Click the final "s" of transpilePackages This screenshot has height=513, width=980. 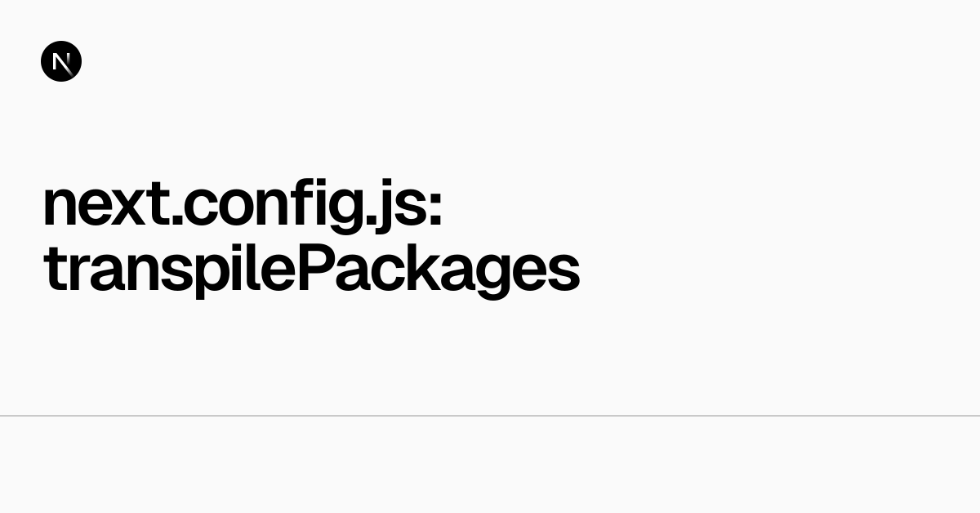(565, 272)
